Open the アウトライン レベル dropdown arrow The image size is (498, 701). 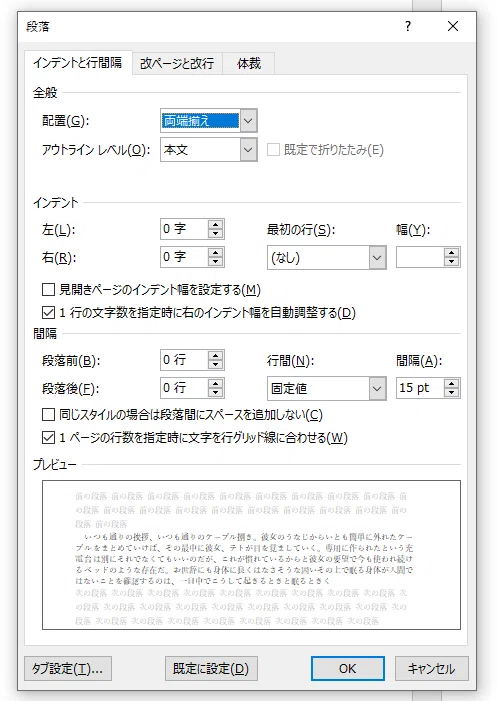(x=249, y=150)
